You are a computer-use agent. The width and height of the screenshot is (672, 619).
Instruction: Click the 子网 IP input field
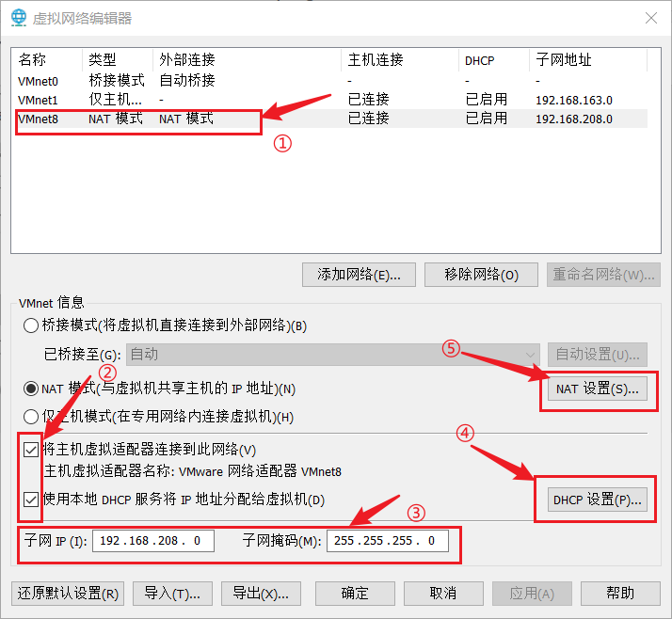tap(153, 541)
